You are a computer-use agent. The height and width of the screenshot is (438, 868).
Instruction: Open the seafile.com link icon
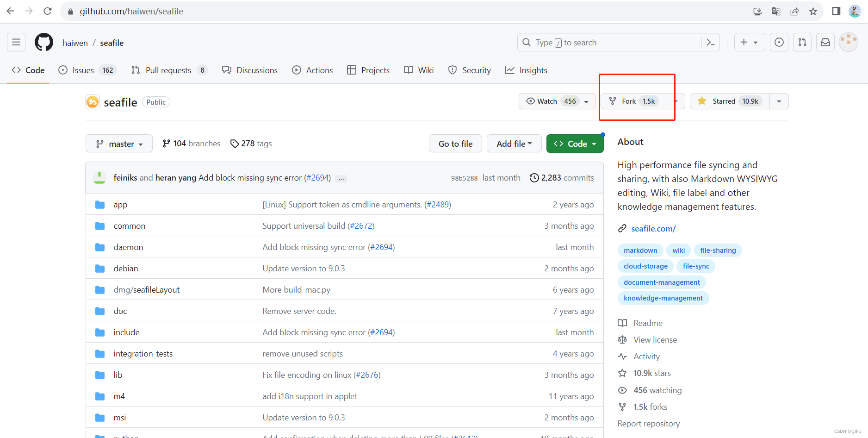622,228
